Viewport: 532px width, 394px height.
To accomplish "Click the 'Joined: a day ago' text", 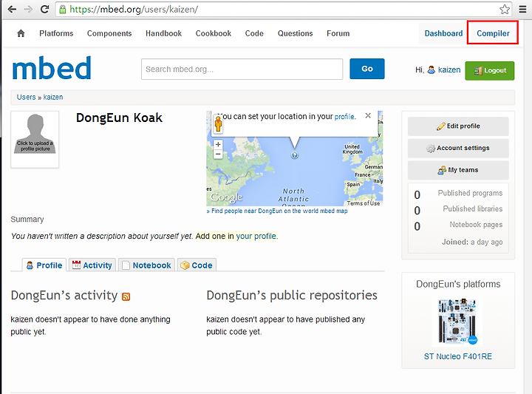I will click(472, 242).
